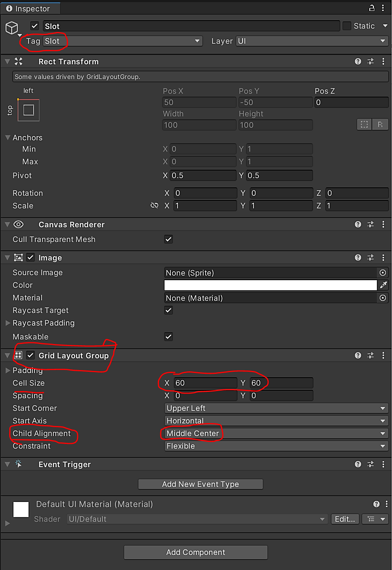
Task: Toggle Scale constrain proportions link icon
Action: 154,205
